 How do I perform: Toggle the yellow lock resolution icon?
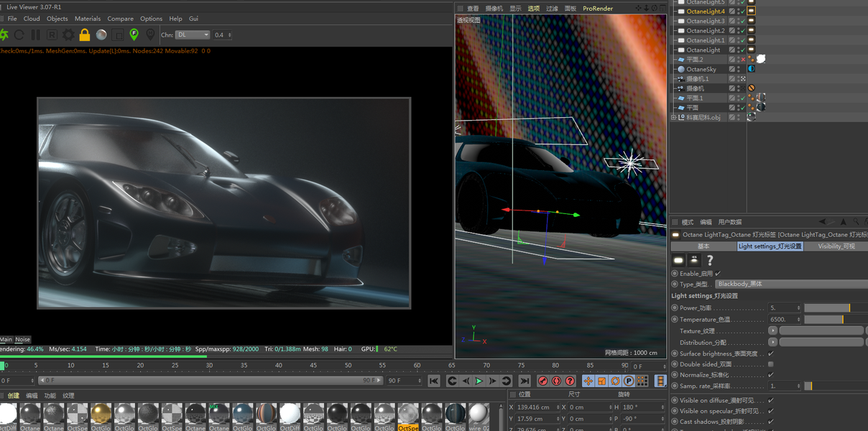(85, 34)
